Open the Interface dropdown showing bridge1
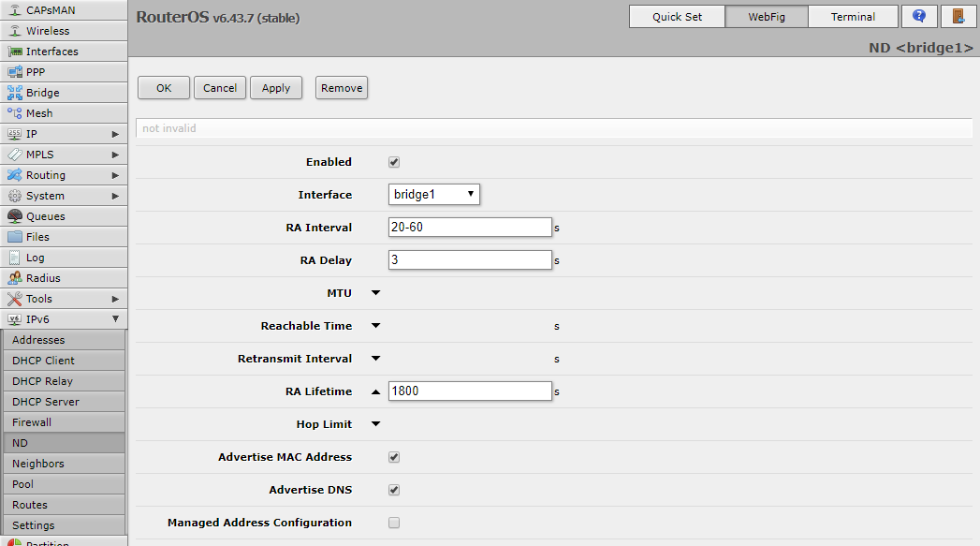The image size is (980, 546). pyautogui.click(x=433, y=194)
